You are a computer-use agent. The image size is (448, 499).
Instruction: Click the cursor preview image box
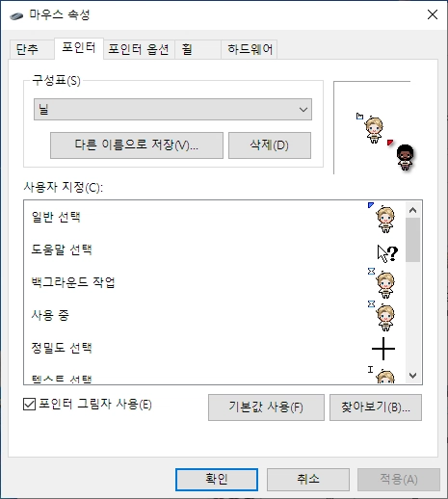coord(372,127)
